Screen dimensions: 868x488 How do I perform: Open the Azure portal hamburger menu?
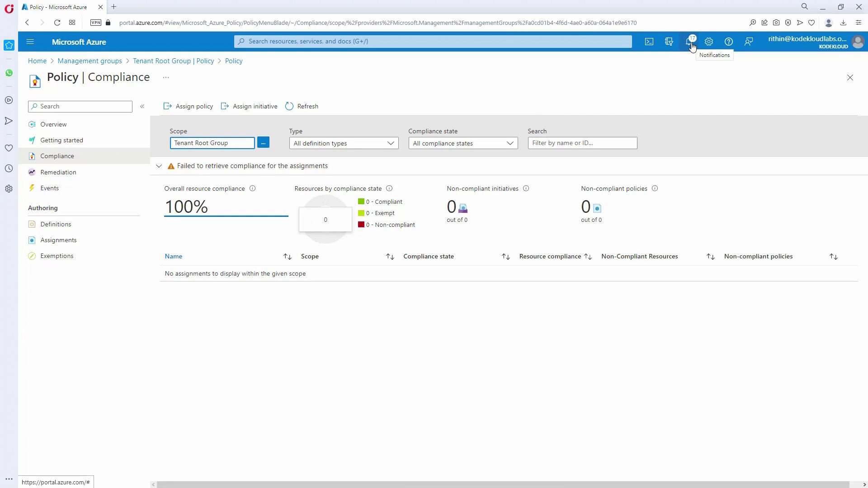(x=30, y=42)
